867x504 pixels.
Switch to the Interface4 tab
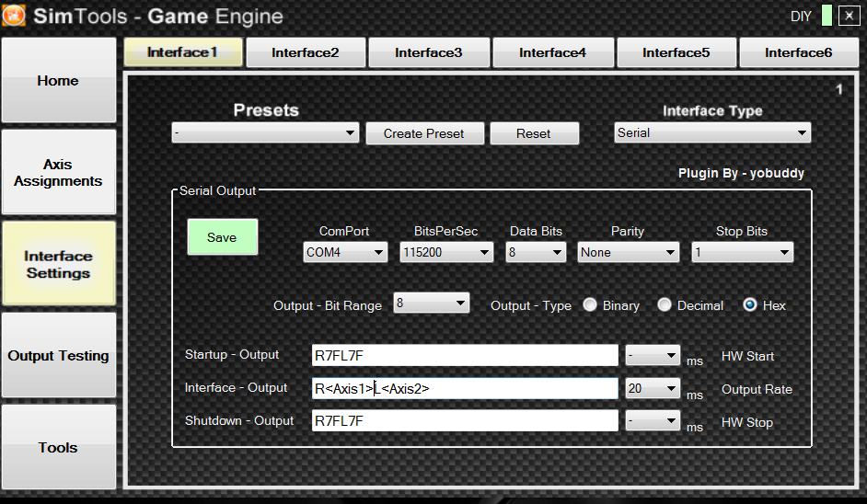[x=552, y=52]
